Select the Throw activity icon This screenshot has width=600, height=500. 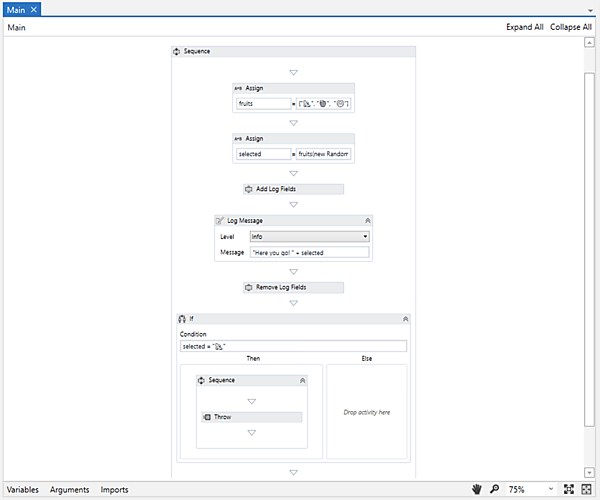(207, 417)
